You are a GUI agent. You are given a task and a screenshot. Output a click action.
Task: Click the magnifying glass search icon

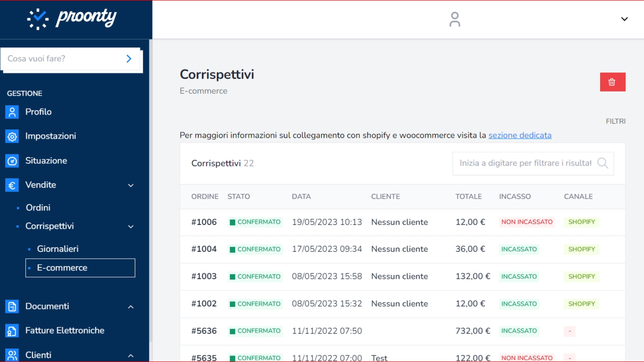[x=603, y=163]
